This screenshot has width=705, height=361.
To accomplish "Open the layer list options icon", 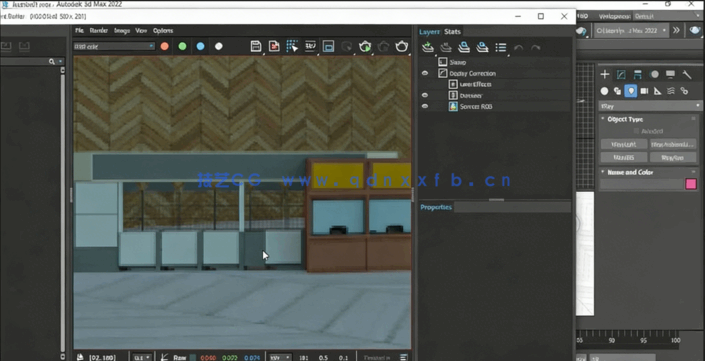I will [x=500, y=47].
